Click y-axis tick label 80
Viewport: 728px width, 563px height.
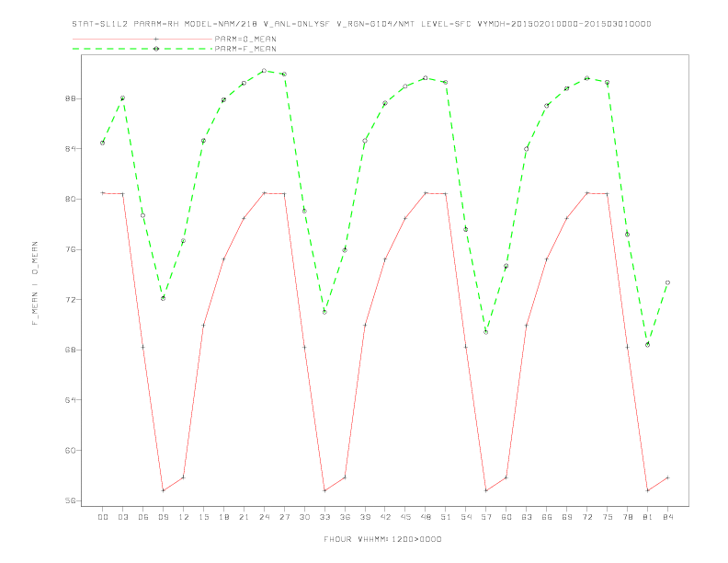point(70,200)
